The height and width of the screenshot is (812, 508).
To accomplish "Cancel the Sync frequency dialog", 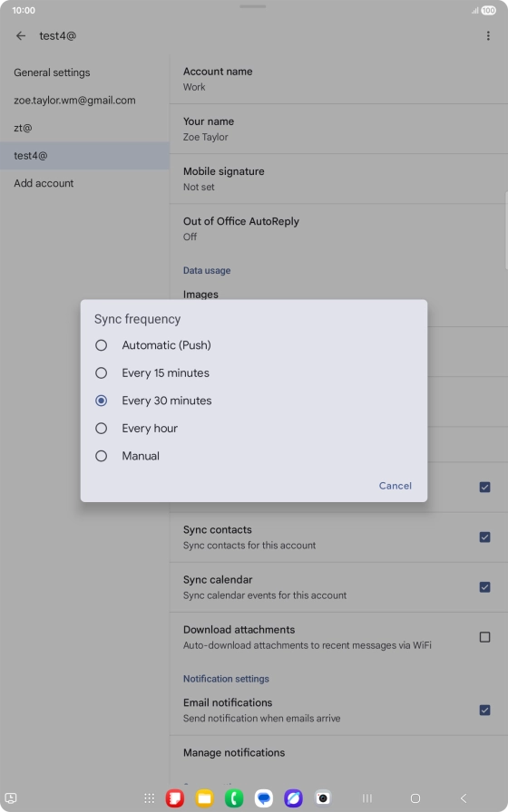I will click(x=395, y=486).
